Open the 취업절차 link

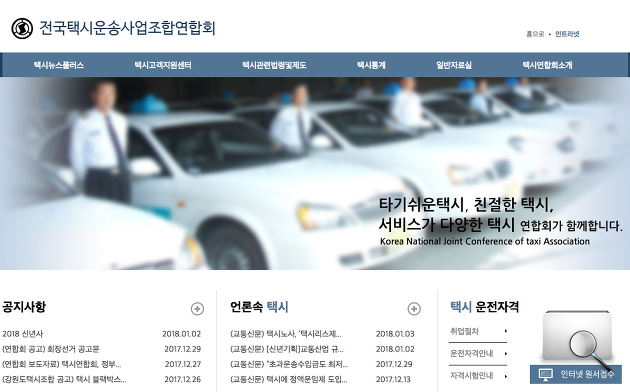click(464, 331)
